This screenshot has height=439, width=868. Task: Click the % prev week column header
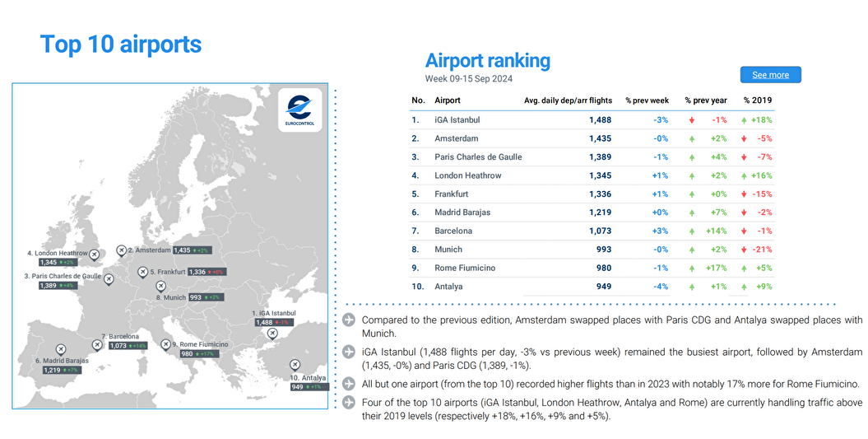647,100
